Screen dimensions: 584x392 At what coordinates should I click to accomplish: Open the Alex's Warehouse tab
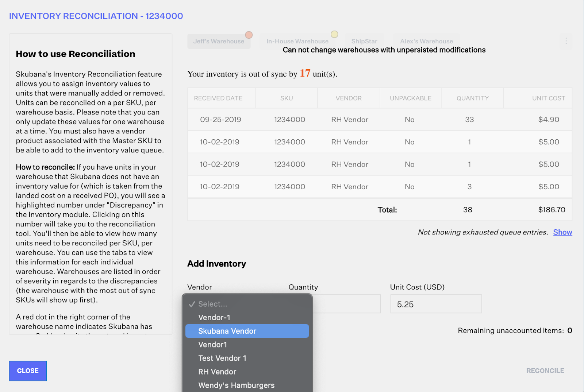click(x=426, y=42)
